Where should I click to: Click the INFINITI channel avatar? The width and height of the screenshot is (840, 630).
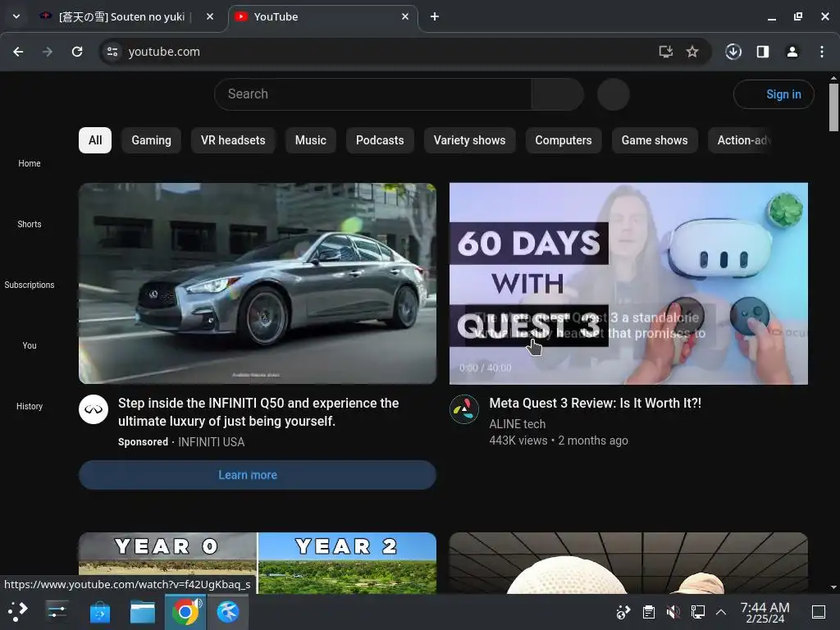click(94, 409)
